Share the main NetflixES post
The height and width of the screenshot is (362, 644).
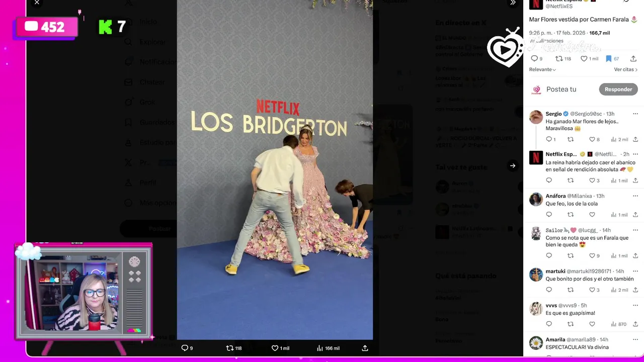633,59
